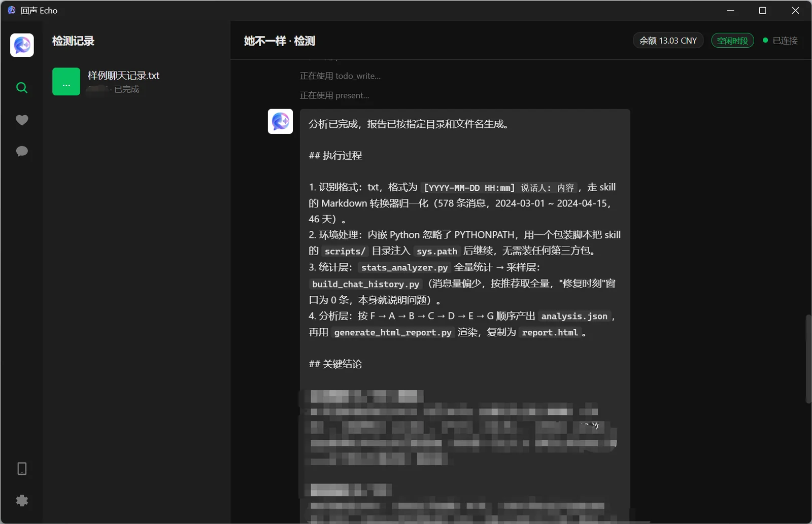Click the analysis.json code snippet
Screen dimensions: 812x524
pyautogui.click(x=574, y=316)
